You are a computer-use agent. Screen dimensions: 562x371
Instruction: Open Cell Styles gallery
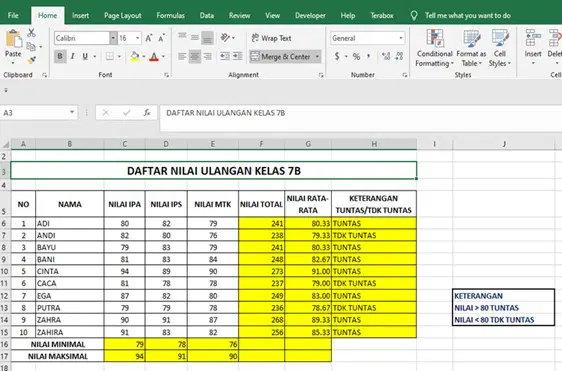pos(500,48)
